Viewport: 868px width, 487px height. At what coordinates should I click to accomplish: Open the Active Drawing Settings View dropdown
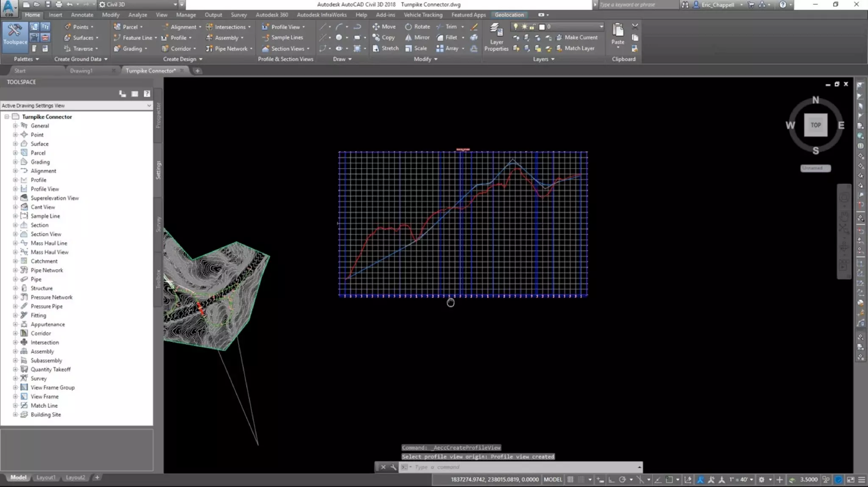click(149, 105)
